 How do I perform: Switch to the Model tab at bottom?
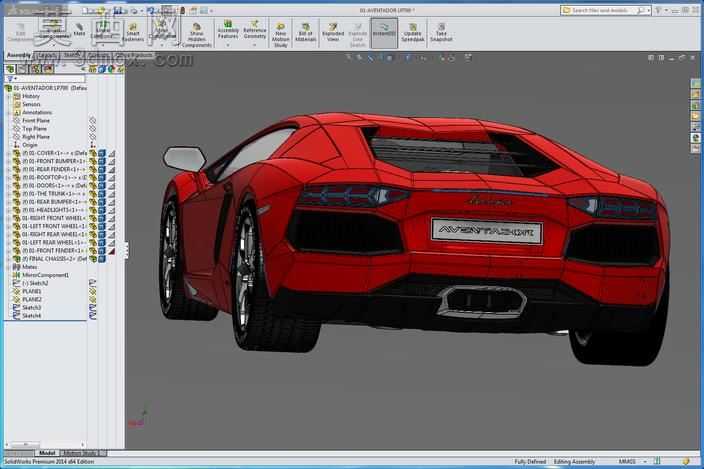47,453
